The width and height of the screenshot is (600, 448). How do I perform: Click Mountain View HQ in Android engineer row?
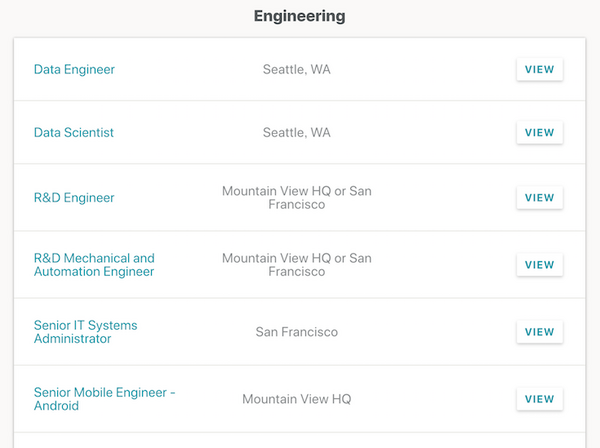click(297, 399)
